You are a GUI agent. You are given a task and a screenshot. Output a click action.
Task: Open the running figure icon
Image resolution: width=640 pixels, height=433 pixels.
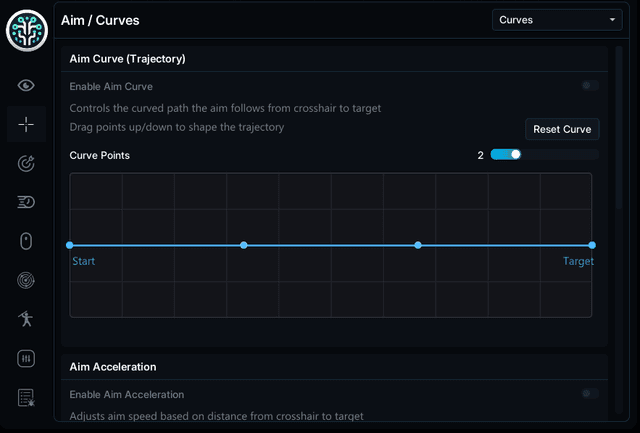pos(26,319)
